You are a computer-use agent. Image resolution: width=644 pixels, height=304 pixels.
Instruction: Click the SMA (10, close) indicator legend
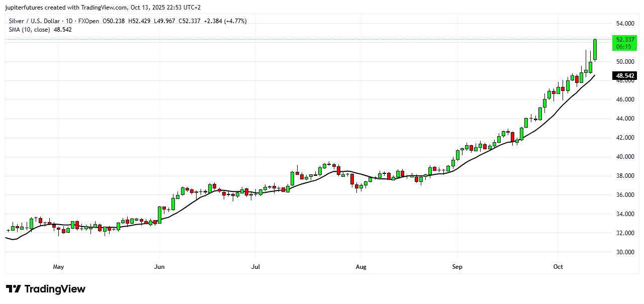[x=29, y=30]
